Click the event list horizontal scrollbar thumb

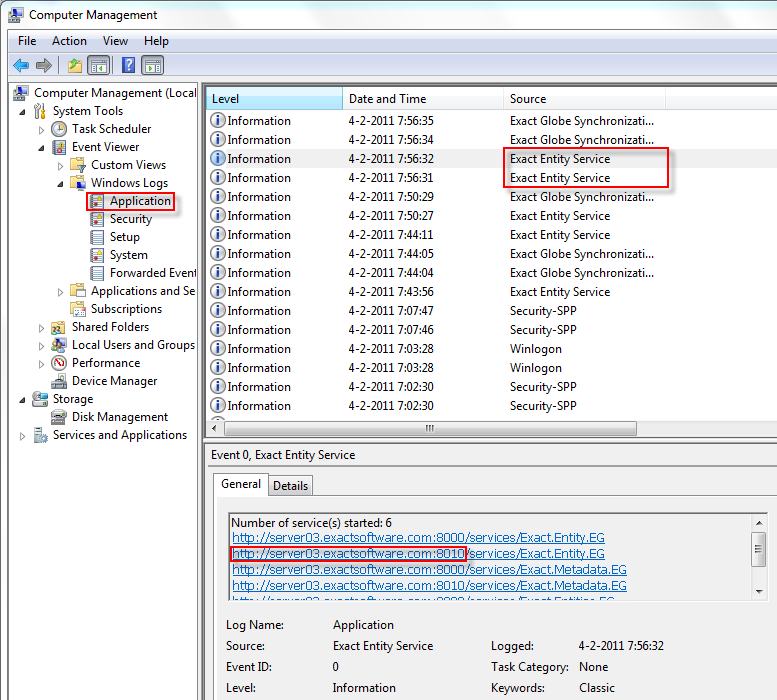[430, 428]
